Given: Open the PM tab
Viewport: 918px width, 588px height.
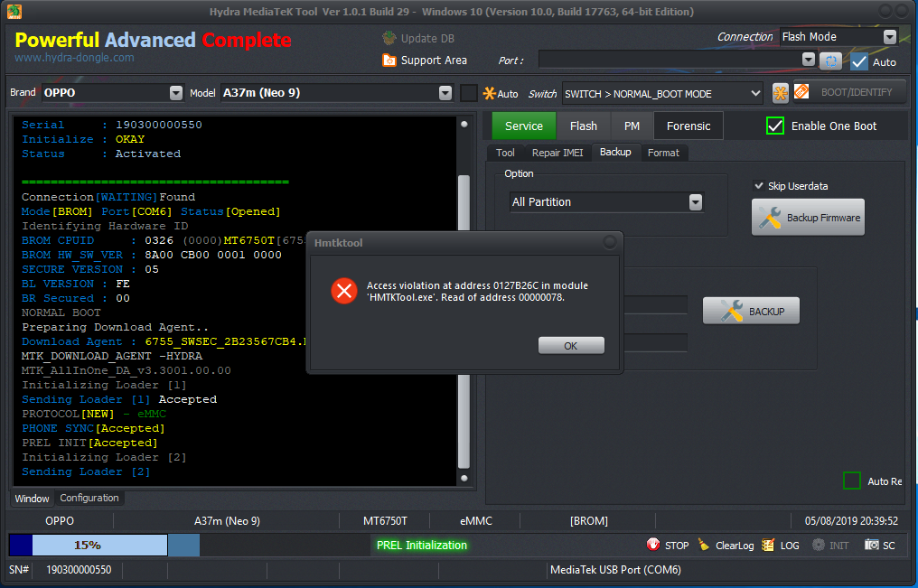Looking at the screenshot, I should point(632,126).
